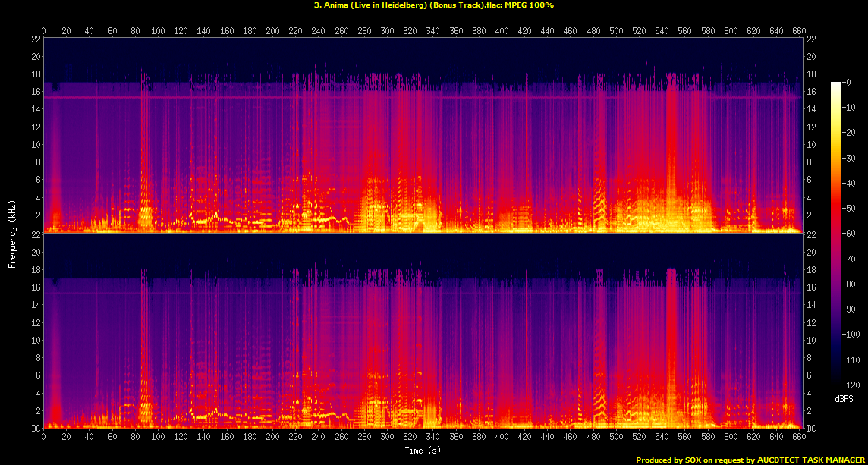Click the filename title 'Anima (Live in Heidelberg)'
868x465 pixels.
click(x=372, y=5)
